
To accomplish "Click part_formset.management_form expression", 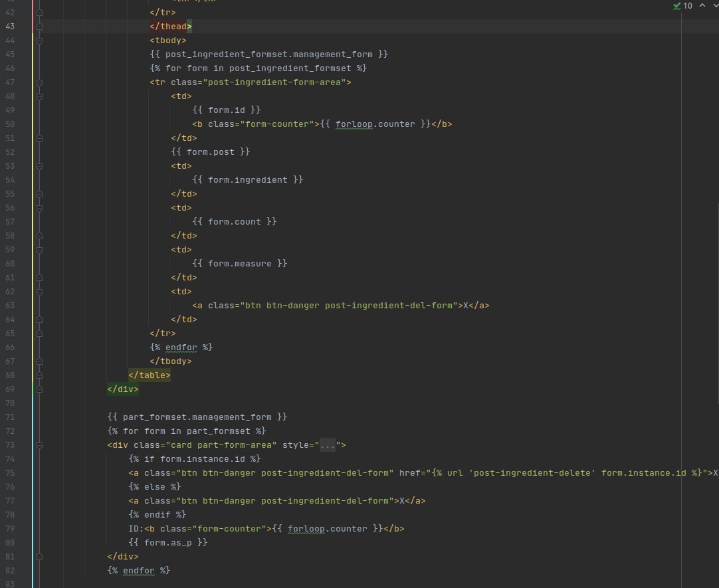I will point(197,417).
